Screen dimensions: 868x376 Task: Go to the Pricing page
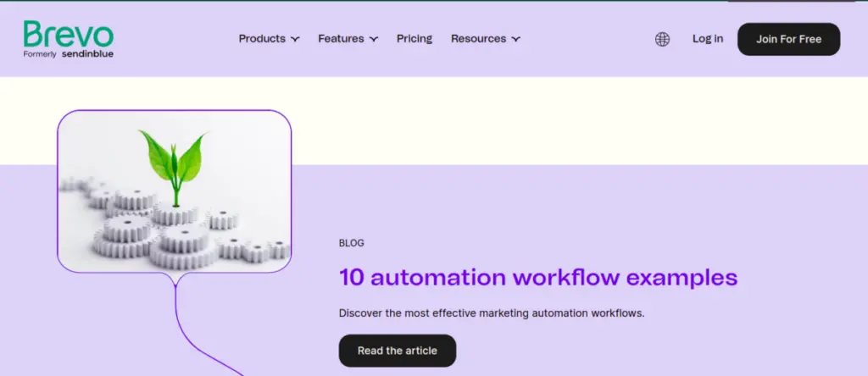pyautogui.click(x=415, y=38)
